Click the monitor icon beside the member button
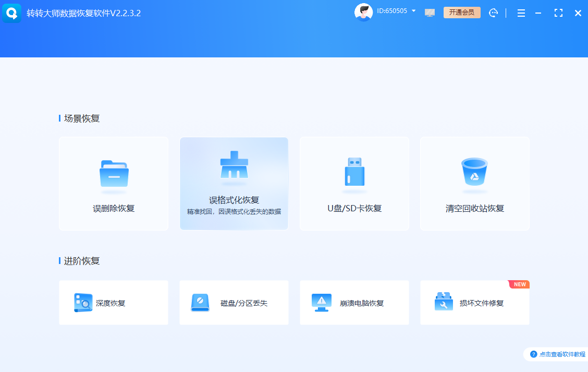This screenshot has width=588, height=372. [x=430, y=12]
